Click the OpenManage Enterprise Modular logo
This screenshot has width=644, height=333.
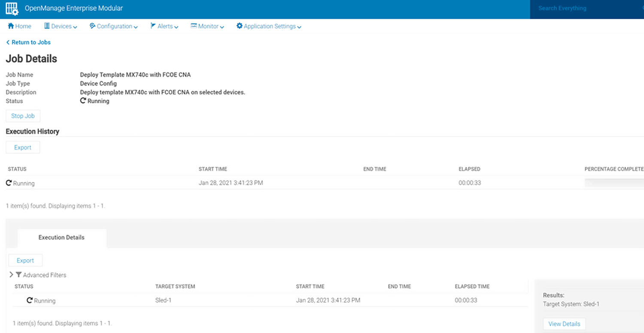pos(12,9)
